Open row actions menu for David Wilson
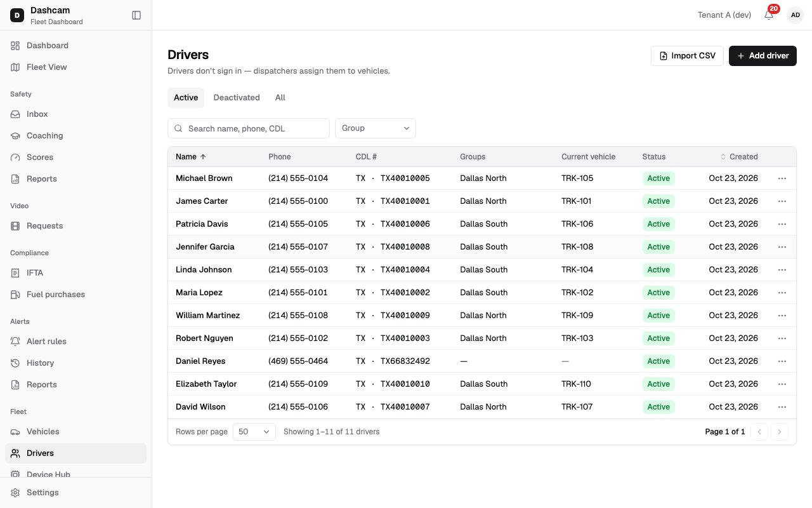812x508 pixels. (x=782, y=407)
